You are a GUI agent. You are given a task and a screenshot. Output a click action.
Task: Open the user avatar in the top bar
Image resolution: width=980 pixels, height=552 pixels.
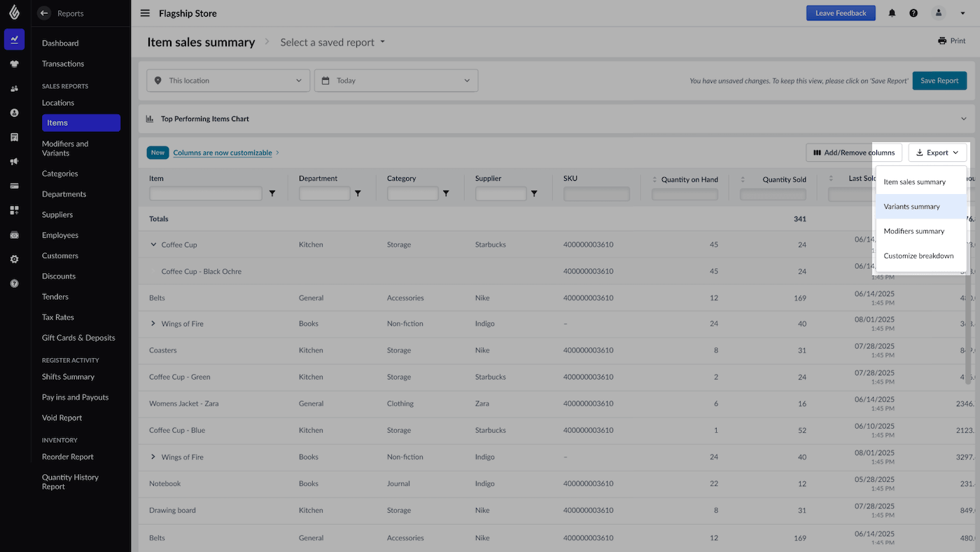(x=939, y=13)
